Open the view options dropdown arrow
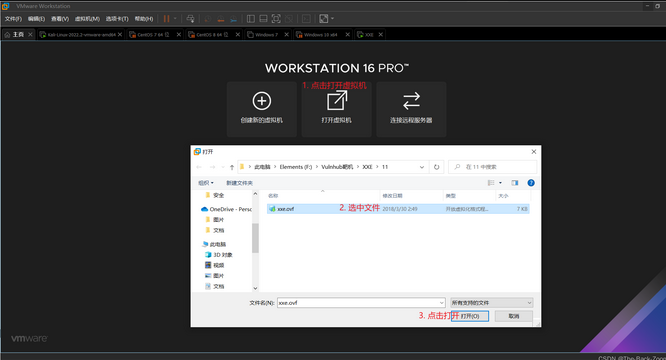This screenshot has height=360, width=666. (x=500, y=183)
